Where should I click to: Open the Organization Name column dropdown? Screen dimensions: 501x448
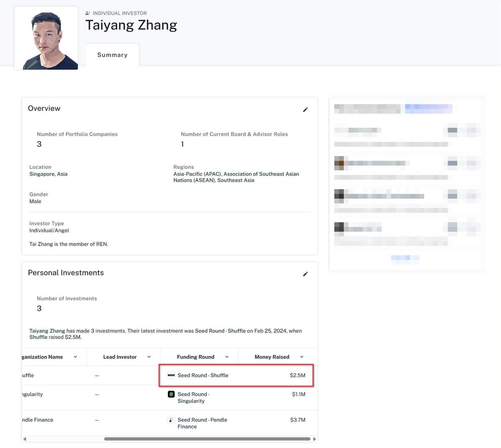[x=75, y=357]
